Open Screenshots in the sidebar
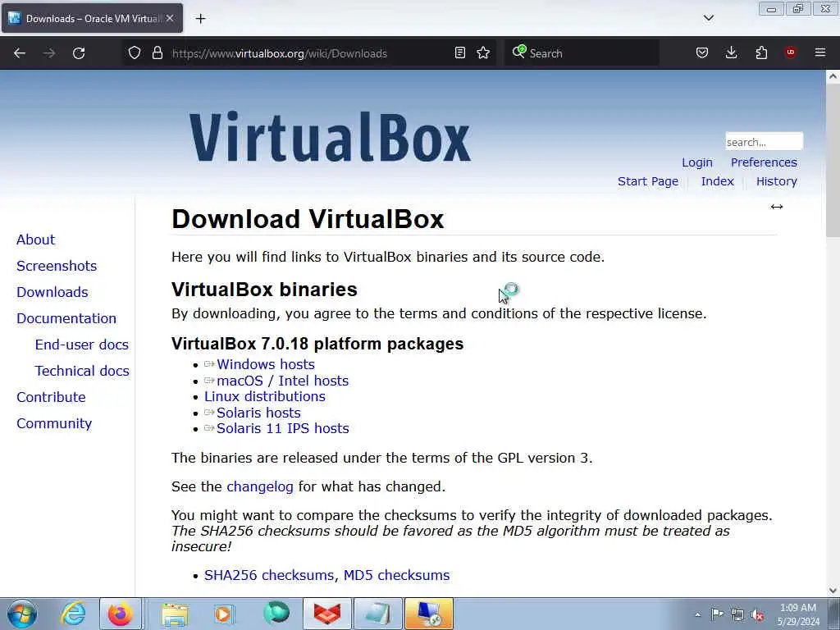This screenshot has width=840, height=630. (x=57, y=266)
